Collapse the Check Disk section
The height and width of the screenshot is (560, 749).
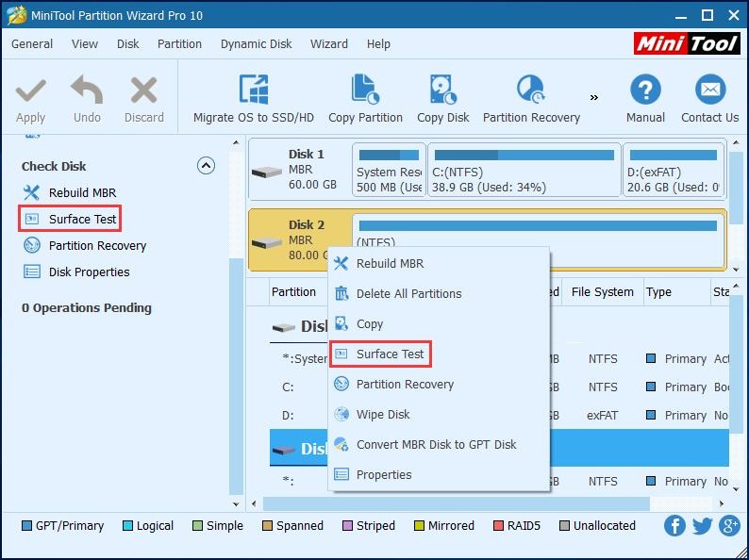(x=206, y=166)
